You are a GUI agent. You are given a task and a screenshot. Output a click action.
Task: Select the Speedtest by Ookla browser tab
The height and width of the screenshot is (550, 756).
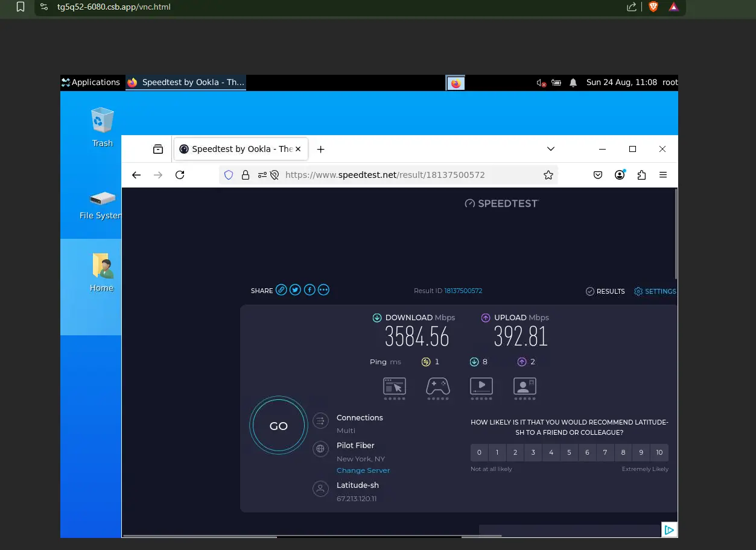pyautogui.click(x=241, y=149)
